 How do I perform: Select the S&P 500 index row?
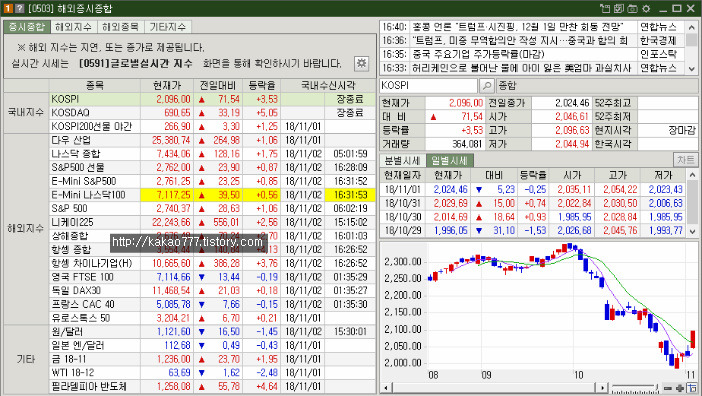pyautogui.click(x=212, y=209)
